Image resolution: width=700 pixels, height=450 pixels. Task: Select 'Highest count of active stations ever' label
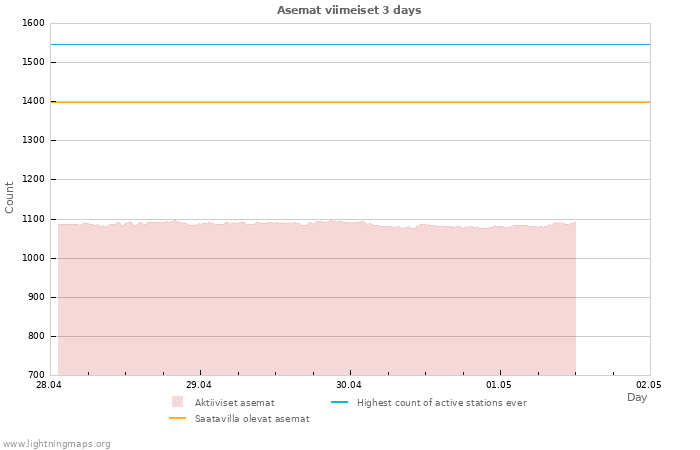pos(442,403)
